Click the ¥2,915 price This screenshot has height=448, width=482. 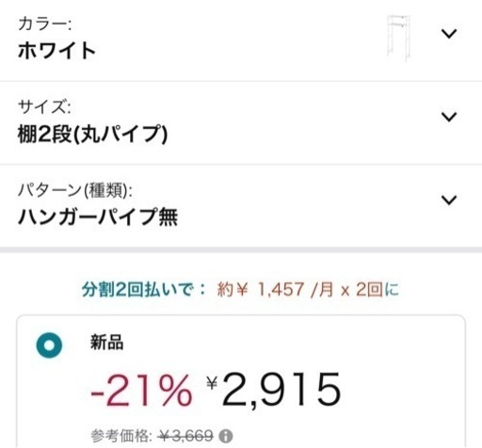[x=274, y=390]
